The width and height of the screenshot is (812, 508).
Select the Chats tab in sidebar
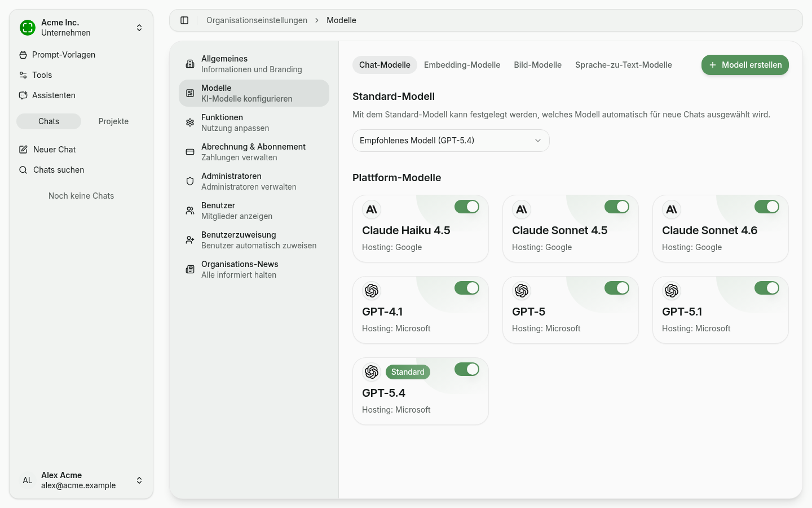pos(48,121)
